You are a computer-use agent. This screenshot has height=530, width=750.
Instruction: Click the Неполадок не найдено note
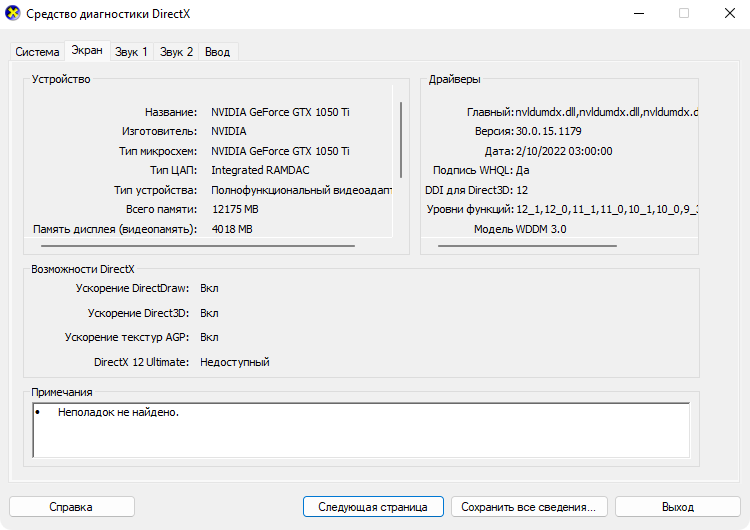coord(118,412)
